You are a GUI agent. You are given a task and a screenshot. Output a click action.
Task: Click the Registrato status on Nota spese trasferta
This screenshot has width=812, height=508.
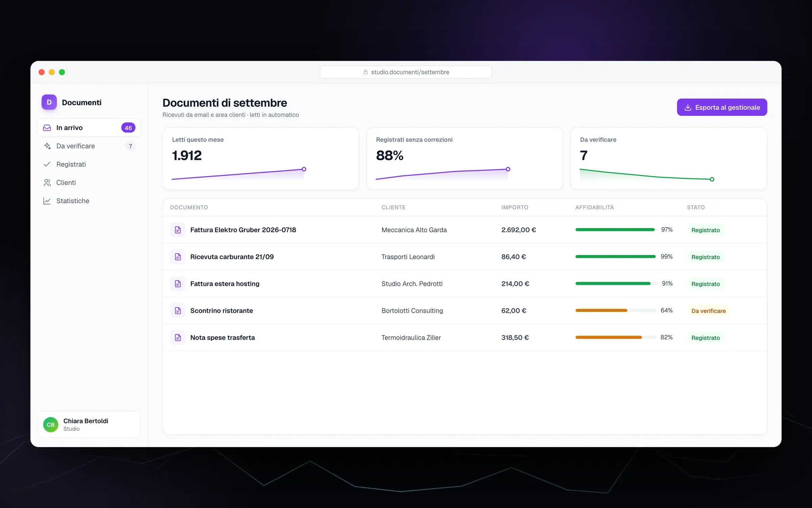click(705, 338)
